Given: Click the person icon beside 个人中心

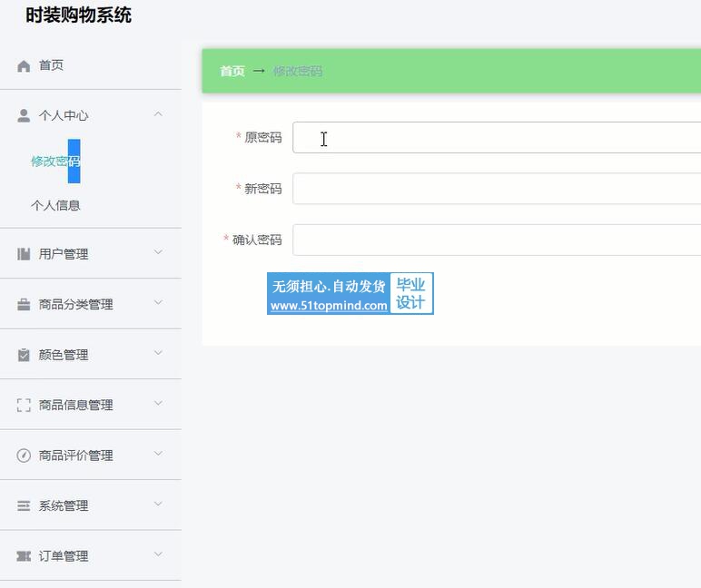Looking at the screenshot, I should tap(24, 115).
